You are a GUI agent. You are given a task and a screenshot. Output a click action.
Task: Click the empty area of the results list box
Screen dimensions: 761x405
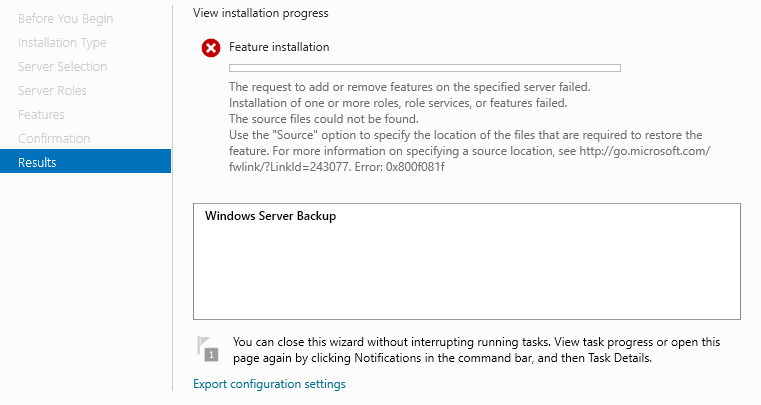pyautogui.click(x=467, y=274)
